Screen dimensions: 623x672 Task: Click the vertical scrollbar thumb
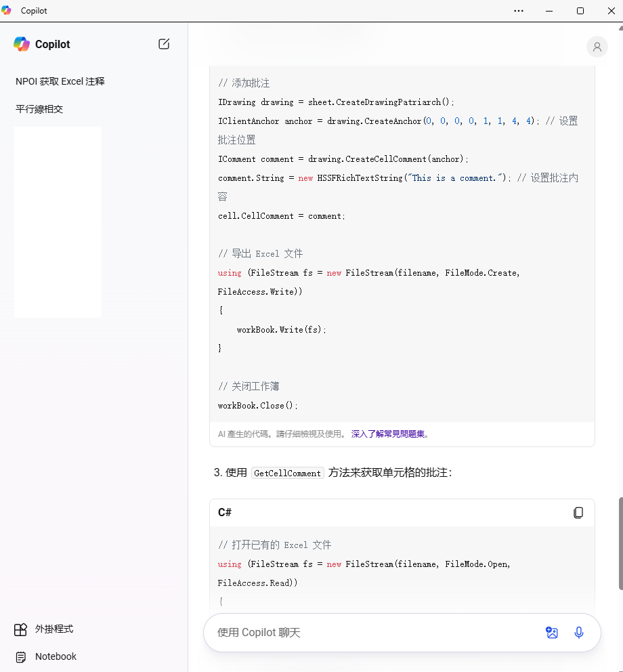tap(620, 543)
